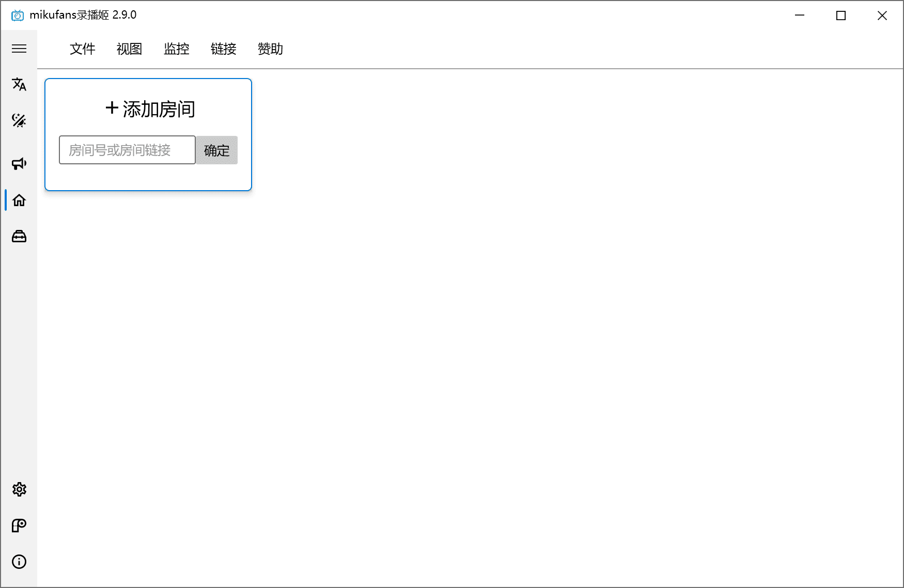Toggle light/dark theme with sun-moon icon
Viewport: 904px width, 588px height.
point(19,121)
